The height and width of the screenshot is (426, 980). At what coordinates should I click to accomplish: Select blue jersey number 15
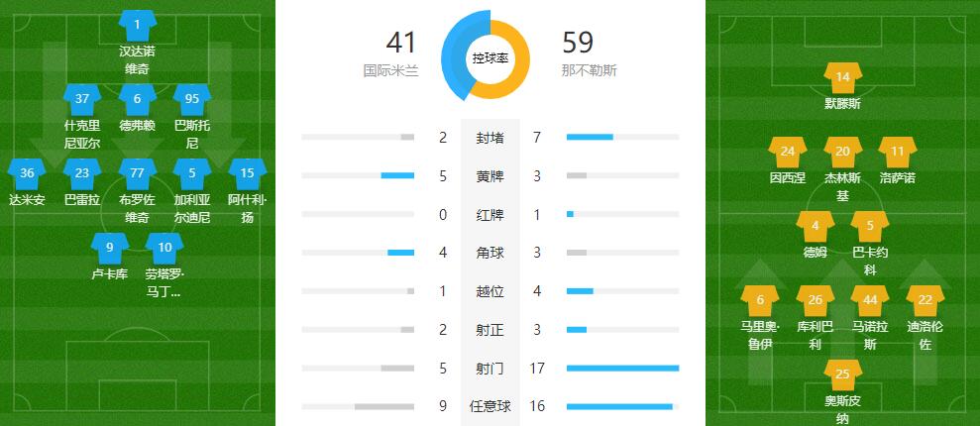click(248, 173)
